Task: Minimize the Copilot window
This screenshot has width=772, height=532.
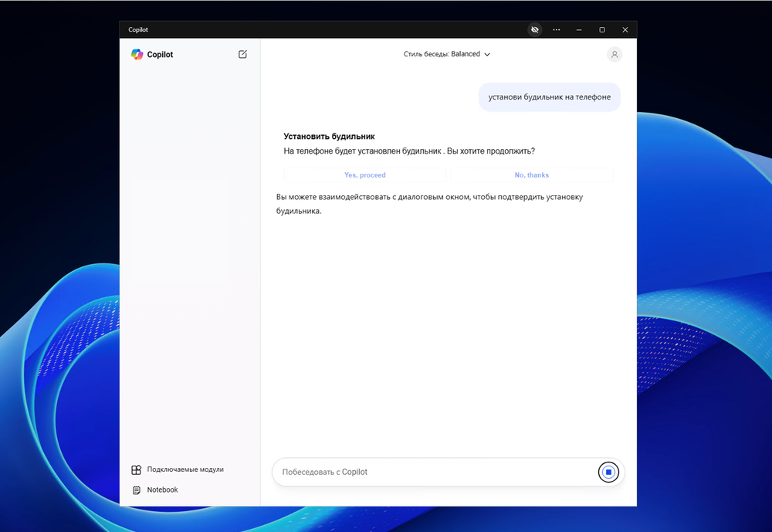Action: point(579,29)
